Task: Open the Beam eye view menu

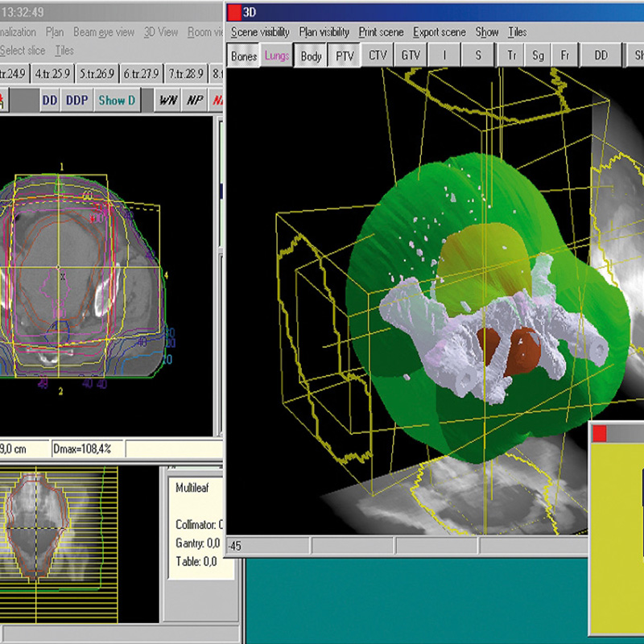Action: coord(104,32)
